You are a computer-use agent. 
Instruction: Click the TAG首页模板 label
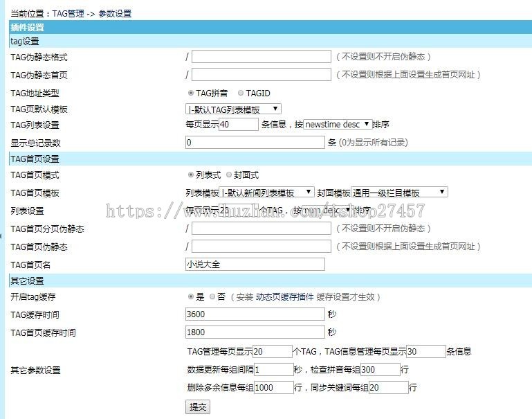tap(35, 193)
